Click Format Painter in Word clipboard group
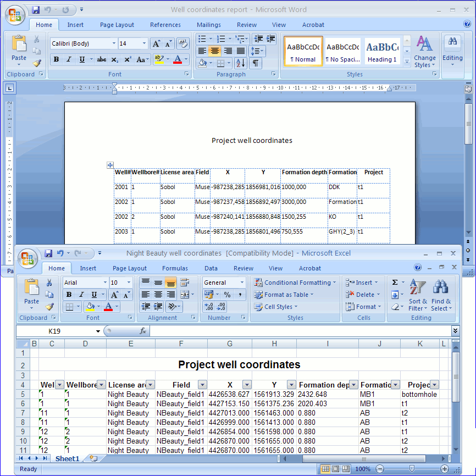The width and height of the screenshot is (476, 476). (x=37, y=63)
